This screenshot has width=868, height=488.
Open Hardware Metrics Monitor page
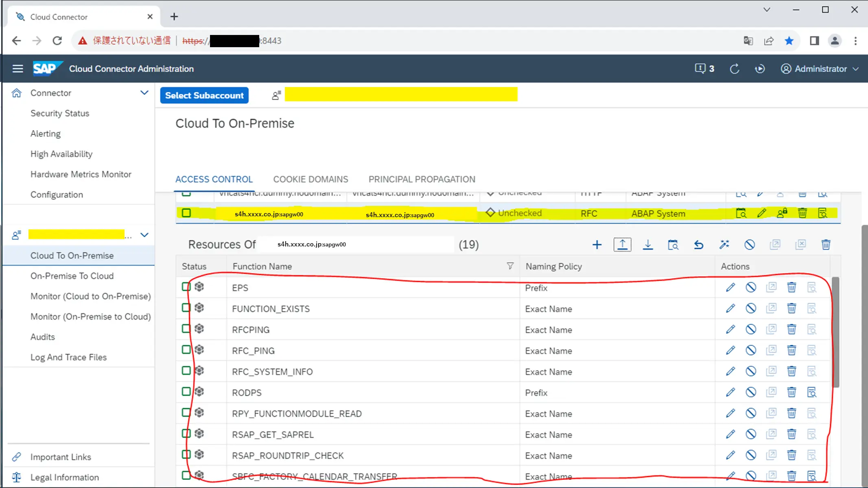[x=81, y=174]
